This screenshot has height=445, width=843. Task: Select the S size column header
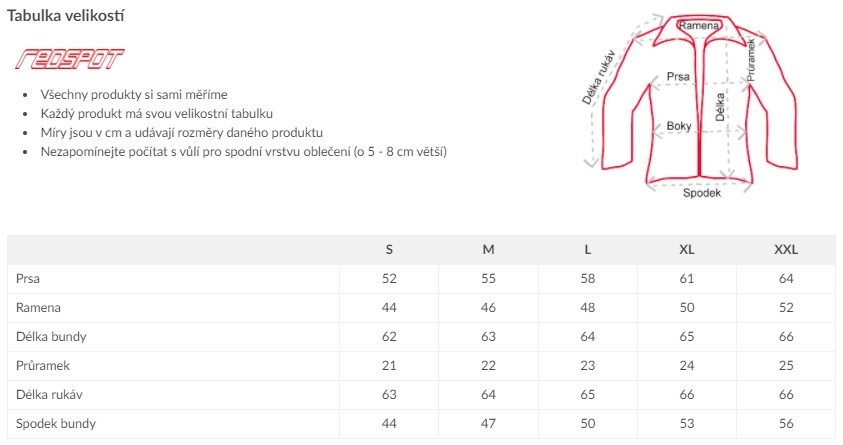pyautogui.click(x=389, y=249)
